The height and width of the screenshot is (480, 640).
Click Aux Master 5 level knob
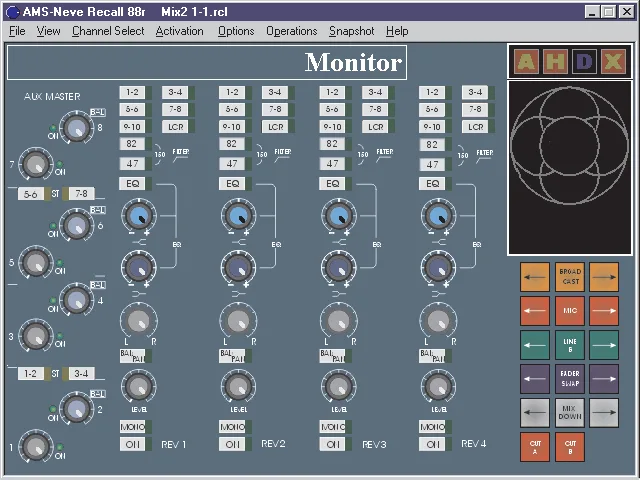pos(36,262)
